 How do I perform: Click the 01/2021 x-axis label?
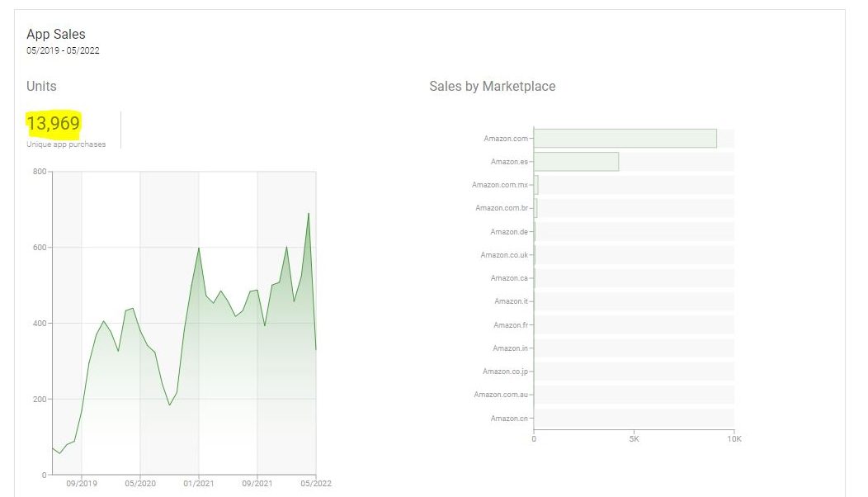click(199, 484)
